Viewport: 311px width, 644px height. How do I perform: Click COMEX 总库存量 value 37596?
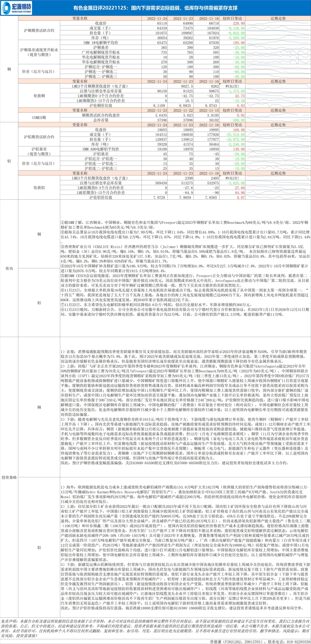pos(162,120)
